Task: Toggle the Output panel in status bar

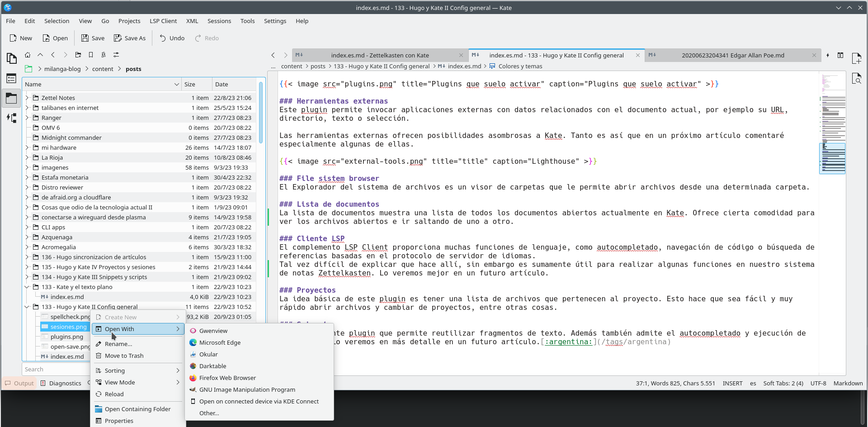Action: pyautogui.click(x=19, y=383)
